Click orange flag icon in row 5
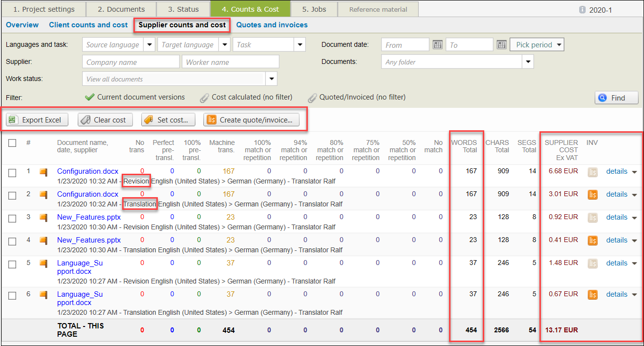Image resolution: width=644 pixels, height=346 pixels. pos(43,264)
